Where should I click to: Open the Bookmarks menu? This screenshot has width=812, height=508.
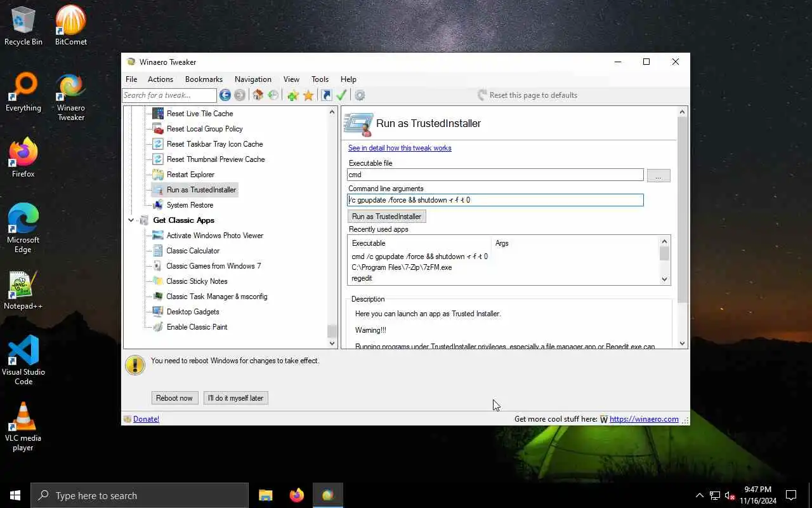tap(204, 79)
